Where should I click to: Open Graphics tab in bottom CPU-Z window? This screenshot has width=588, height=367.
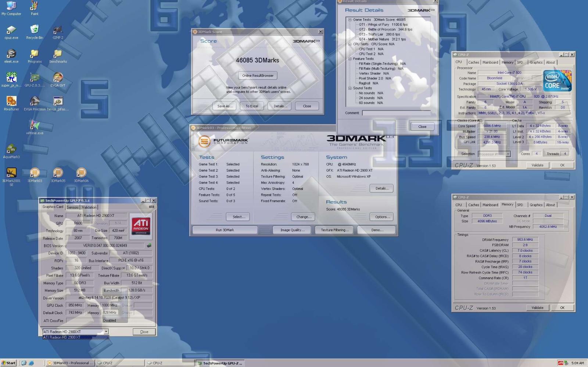coord(536,205)
